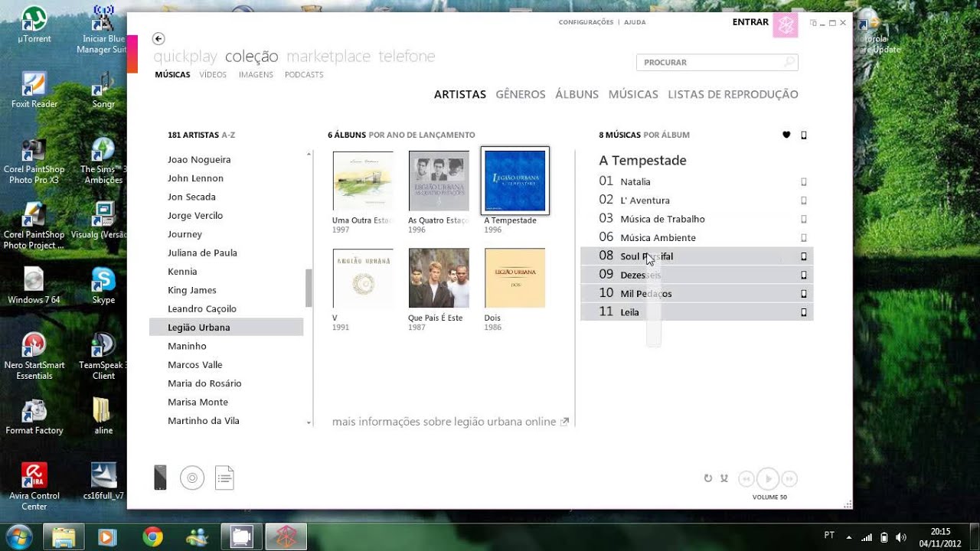
Task: Switch view to GÊNEROS
Action: pos(521,94)
